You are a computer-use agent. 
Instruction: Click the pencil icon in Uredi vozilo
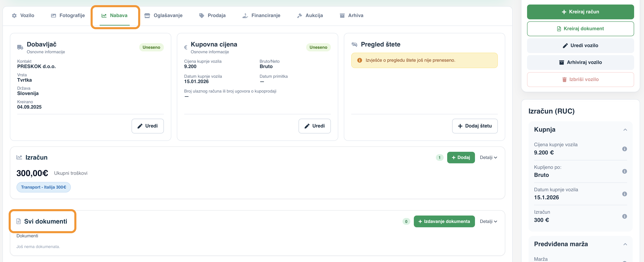tap(565, 45)
